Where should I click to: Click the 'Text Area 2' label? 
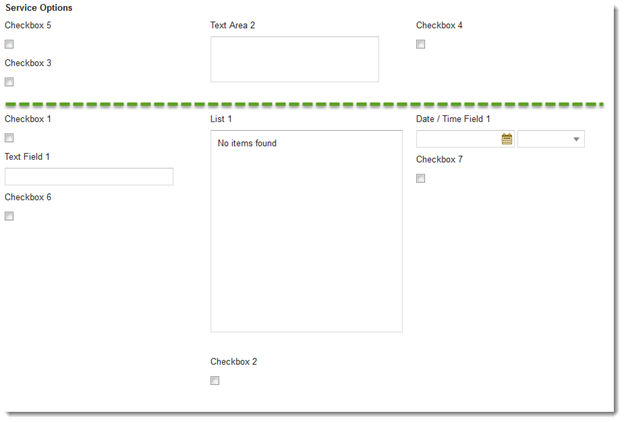232,25
